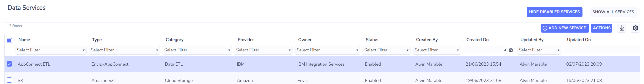Open the grid settings gear icon
Screen dimensions: 644x84
point(635,28)
